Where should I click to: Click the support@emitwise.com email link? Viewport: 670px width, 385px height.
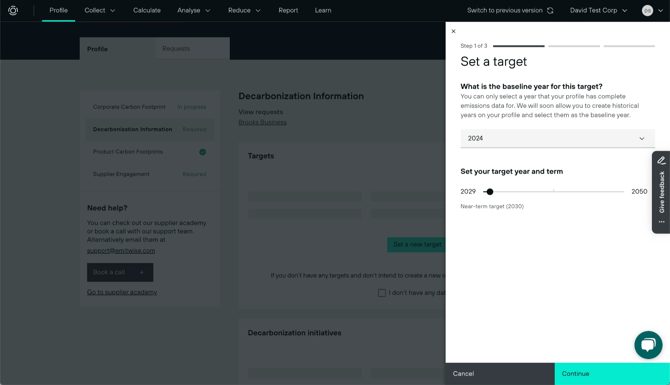click(121, 251)
